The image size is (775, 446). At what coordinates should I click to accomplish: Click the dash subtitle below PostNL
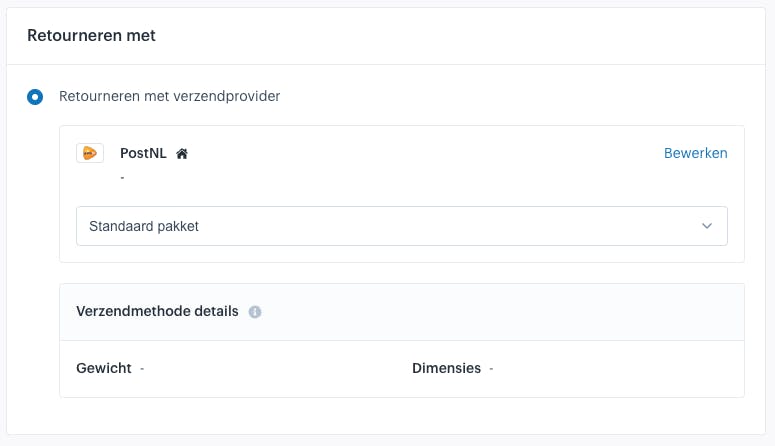tap(123, 177)
